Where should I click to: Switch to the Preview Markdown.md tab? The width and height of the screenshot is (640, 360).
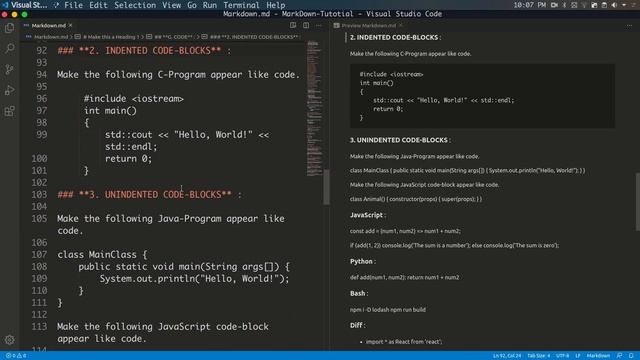369,25
